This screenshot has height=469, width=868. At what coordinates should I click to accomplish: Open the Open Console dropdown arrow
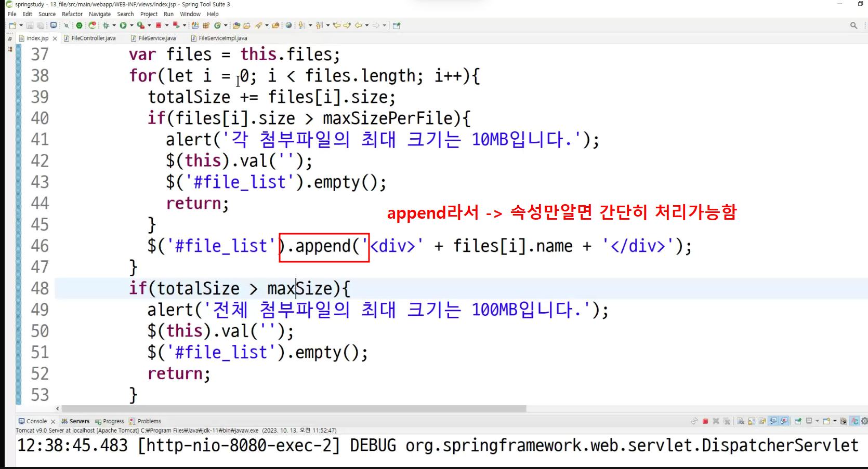(x=835, y=421)
